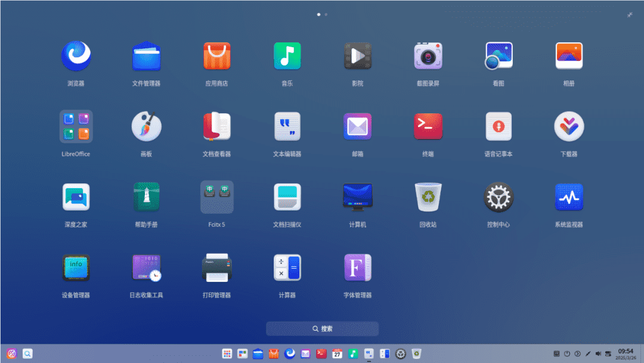Click the power button in system tray
The height and width of the screenshot is (363, 644).
[567, 354]
